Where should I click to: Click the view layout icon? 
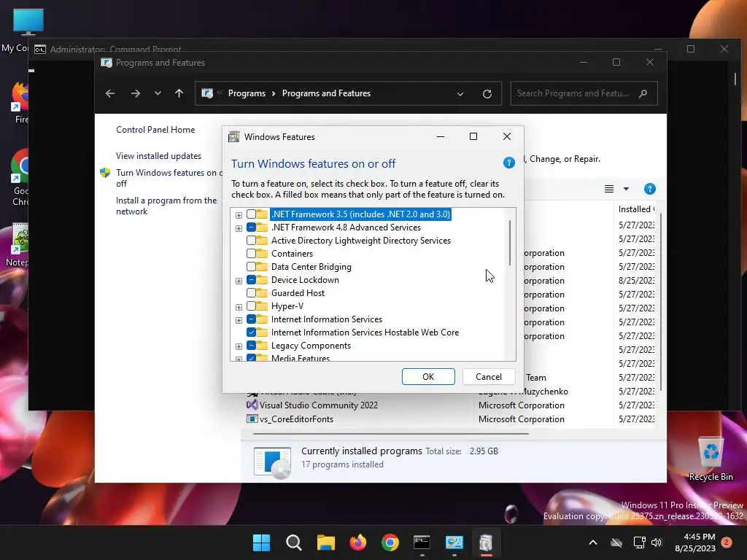point(609,189)
